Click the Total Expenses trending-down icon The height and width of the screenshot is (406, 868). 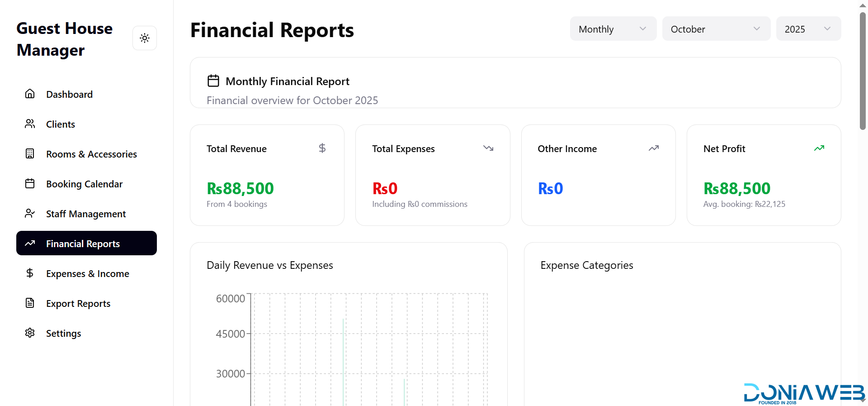coord(488,148)
